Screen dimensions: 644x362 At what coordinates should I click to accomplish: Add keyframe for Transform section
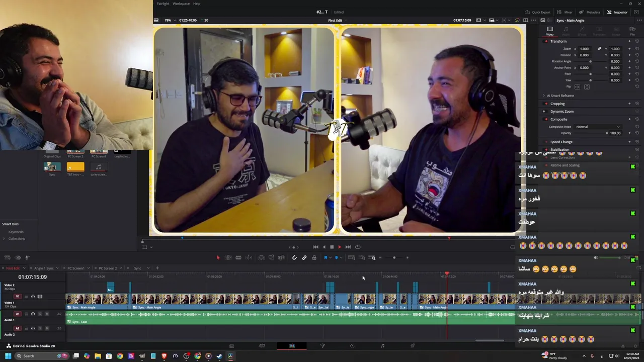tap(629, 41)
